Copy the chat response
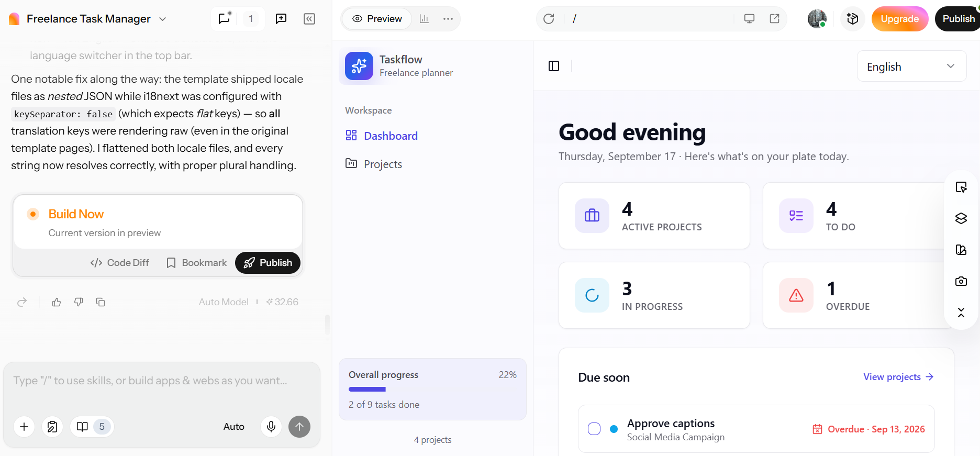 pos(101,302)
